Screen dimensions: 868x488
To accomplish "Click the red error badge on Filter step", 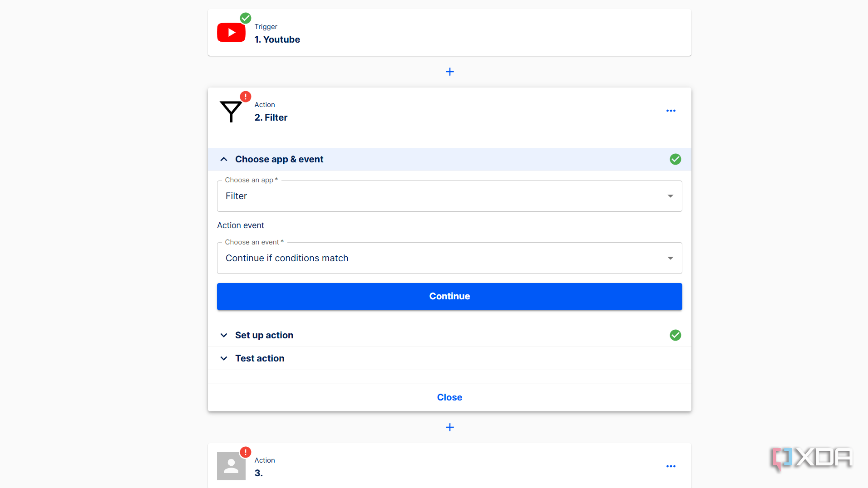I will click(246, 97).
